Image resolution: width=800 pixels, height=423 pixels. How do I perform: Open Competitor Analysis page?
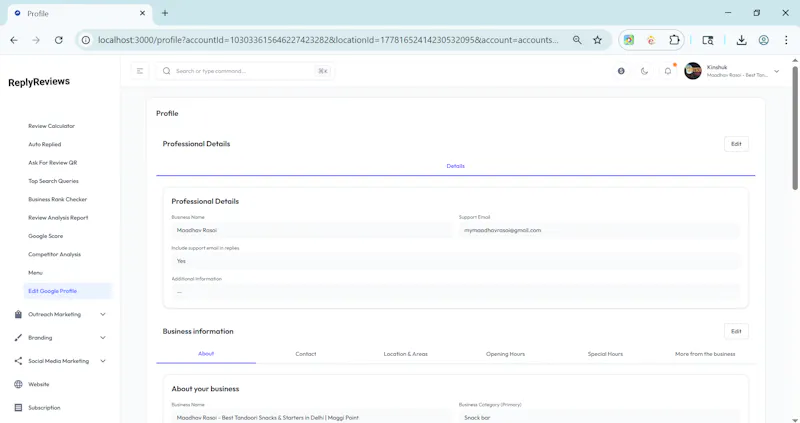(55, 255)
